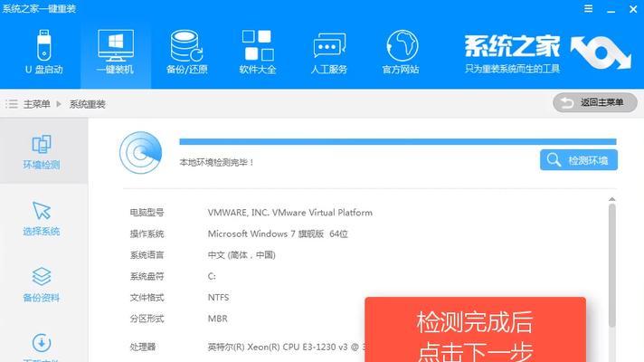Click the 电脑型号 label
Viewport: 644px width, 362px height.
pyautogui.click(x=147, y=213)
